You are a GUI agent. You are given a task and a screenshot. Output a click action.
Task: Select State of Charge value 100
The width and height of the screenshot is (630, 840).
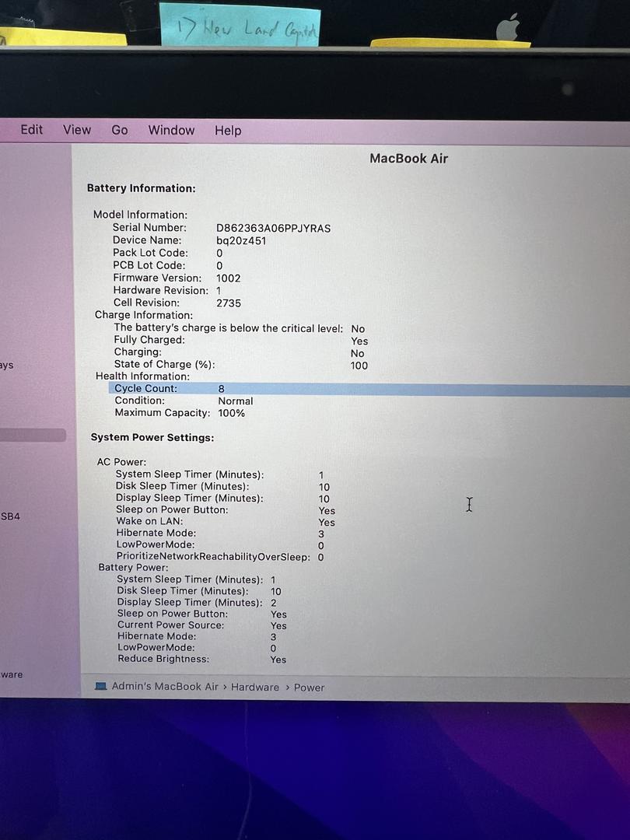pyautogui.click(x=359, y=366)
